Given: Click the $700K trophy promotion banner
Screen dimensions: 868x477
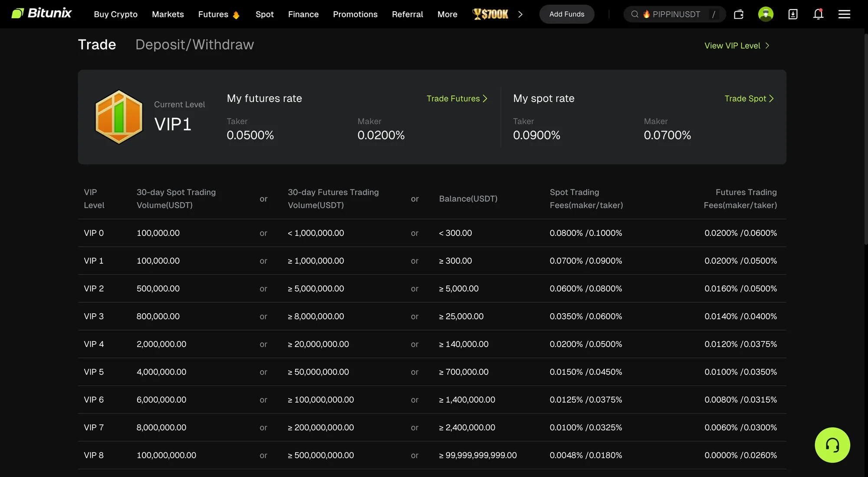Looking at the screenshot, I should point(490,14).
